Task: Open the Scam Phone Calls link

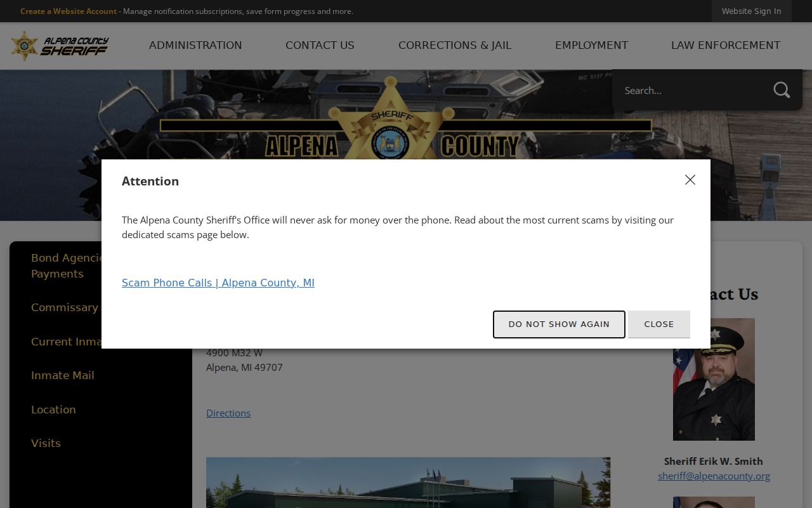Action: click(x=218, y=283)
